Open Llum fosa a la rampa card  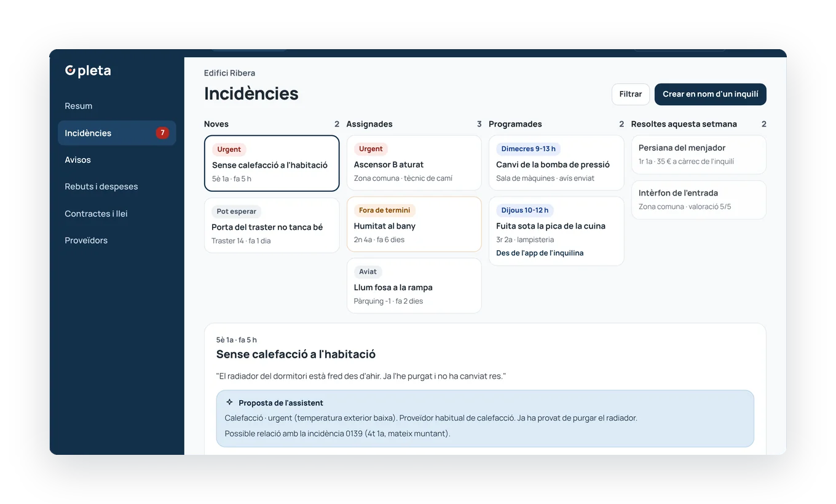(x=414, y=286)
